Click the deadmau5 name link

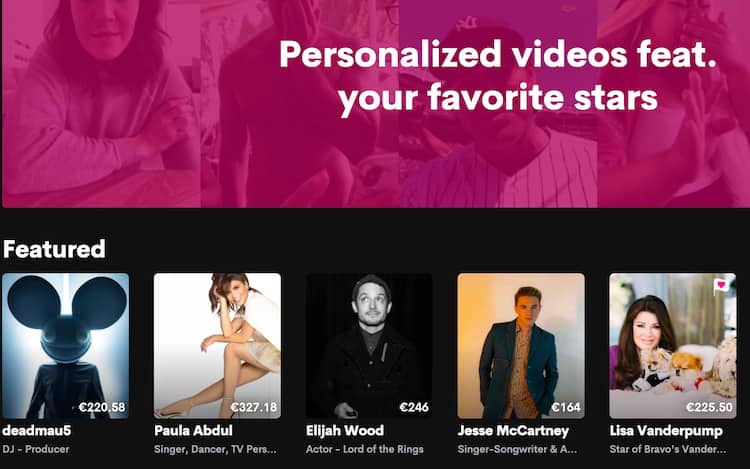[37, 430]
